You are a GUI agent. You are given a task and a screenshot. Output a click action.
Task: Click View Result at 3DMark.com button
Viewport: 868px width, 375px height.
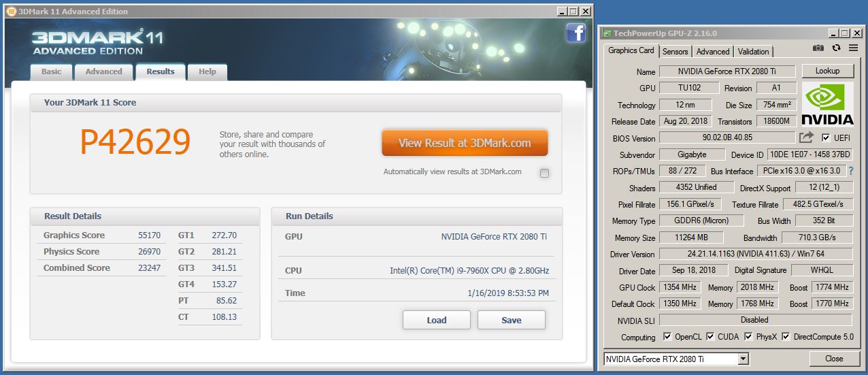(x=465, y=143)
